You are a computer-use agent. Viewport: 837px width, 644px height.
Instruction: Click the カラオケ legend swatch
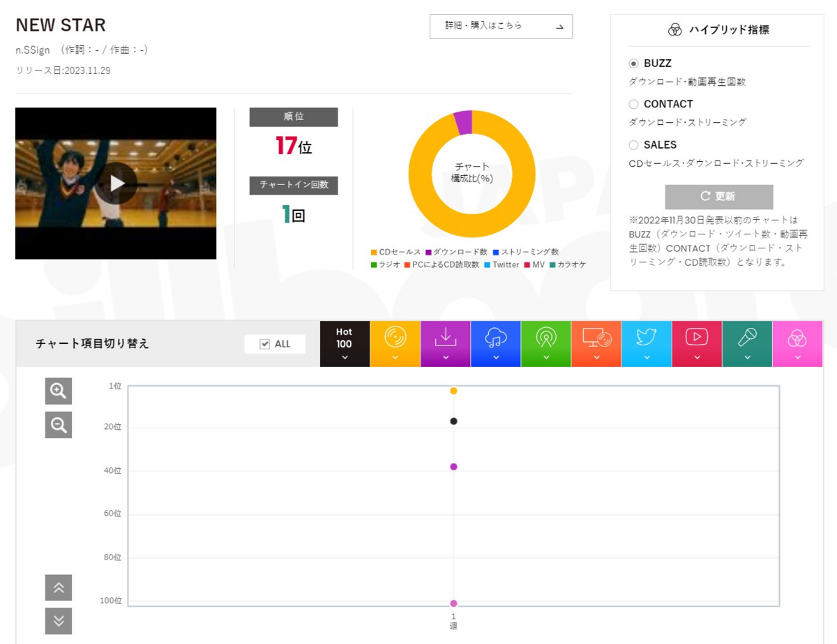[x=552, y=265]
